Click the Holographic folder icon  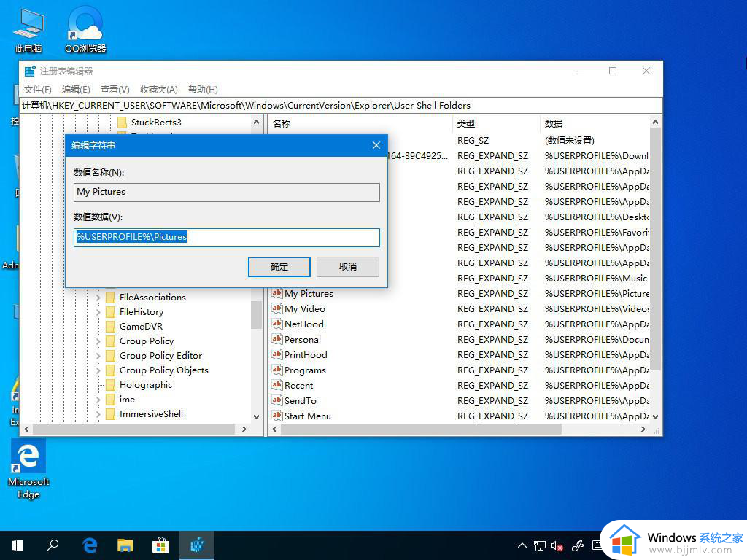pos(111,385)
